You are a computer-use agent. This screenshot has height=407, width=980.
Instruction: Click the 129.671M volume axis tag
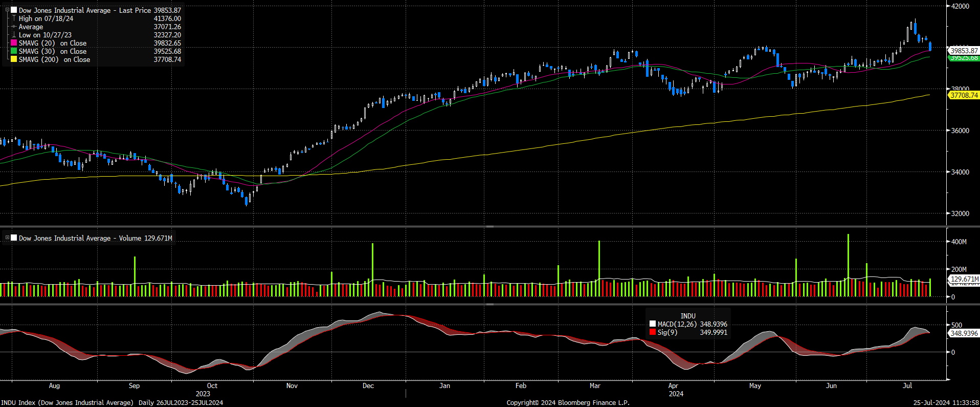point(964,279)
